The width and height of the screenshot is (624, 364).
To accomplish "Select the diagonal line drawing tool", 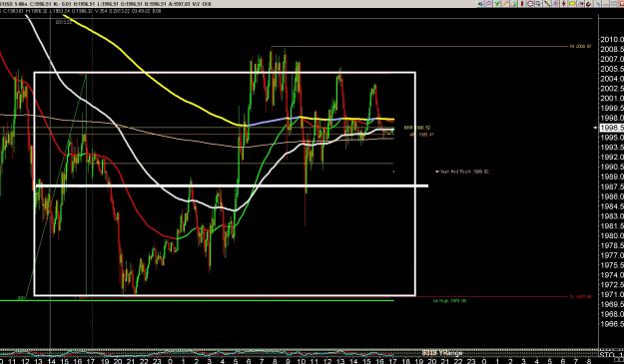I will pos(547,4).
